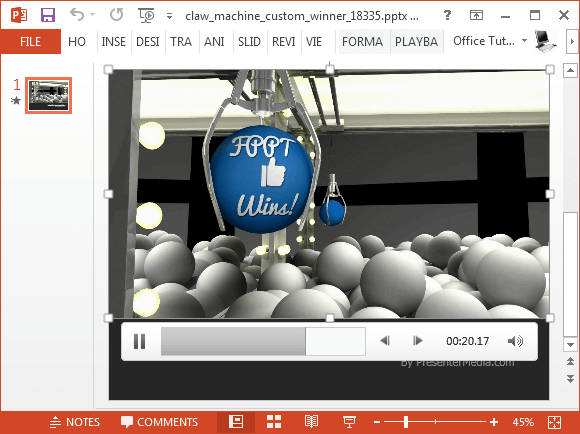Go to previous slide double arrow
This screenshot has height=434, width=580.
pyautogui.click(x=570, y=362)
